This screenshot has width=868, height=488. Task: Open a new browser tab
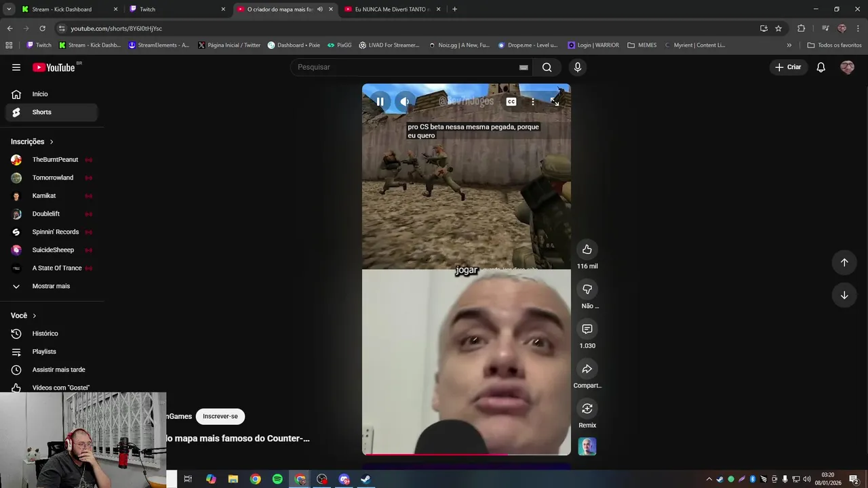(x=454, y=9)
